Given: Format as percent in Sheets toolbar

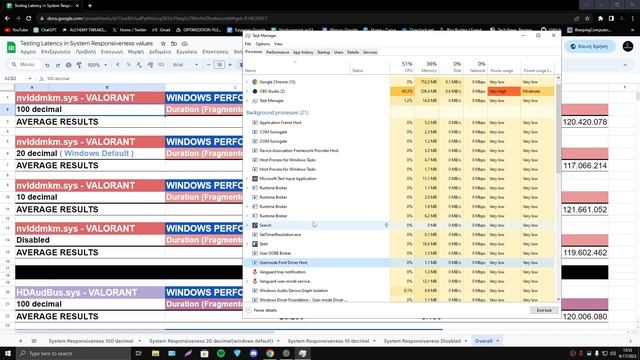Looking at the screenshot, I should [129, 65].
